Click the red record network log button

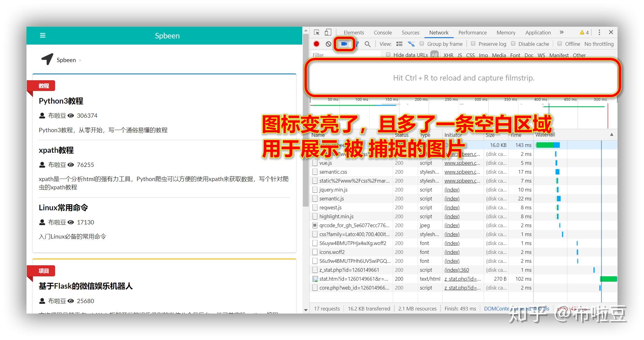(x=316, y=44)
